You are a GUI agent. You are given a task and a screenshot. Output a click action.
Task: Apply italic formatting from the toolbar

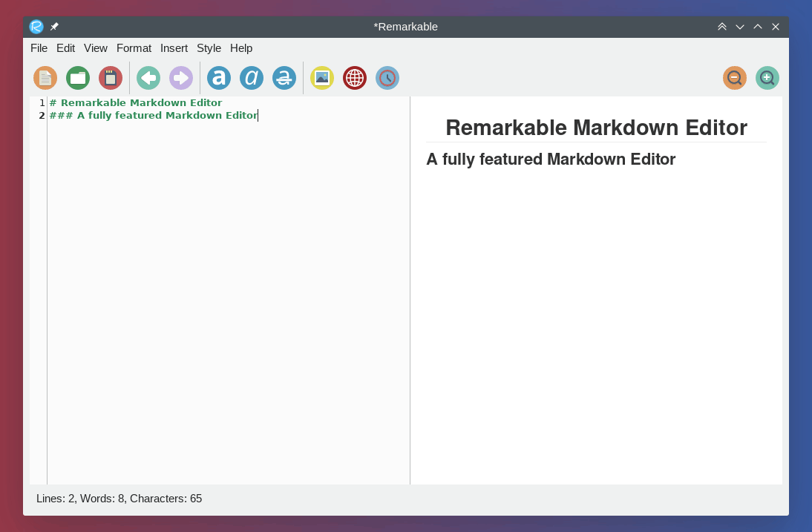252,78
